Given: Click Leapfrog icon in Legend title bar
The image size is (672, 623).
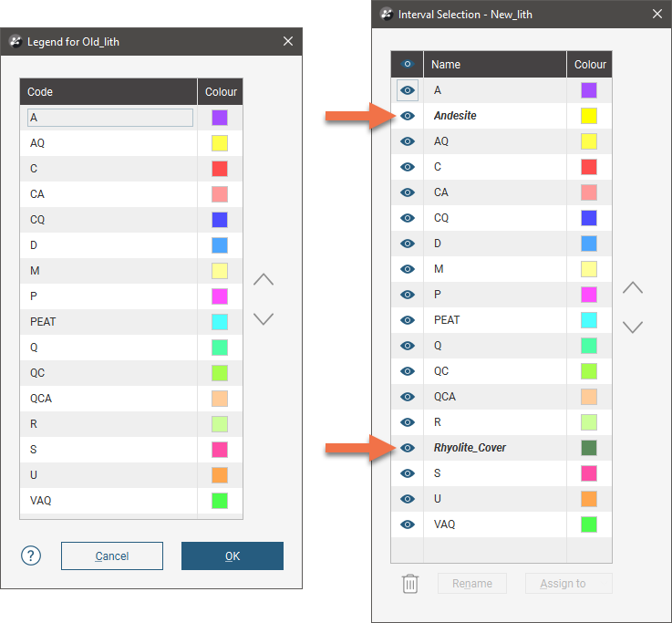Looking at the screenshot, I should [16, 42].
